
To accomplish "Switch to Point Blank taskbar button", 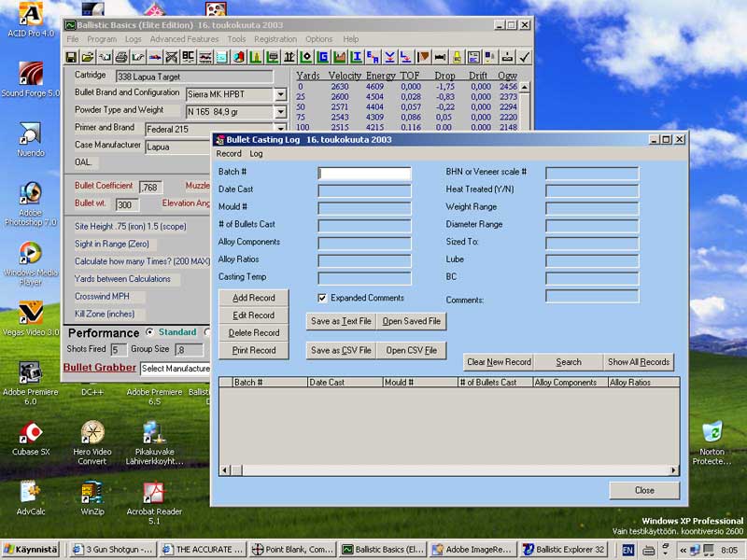I will [293, 550].
